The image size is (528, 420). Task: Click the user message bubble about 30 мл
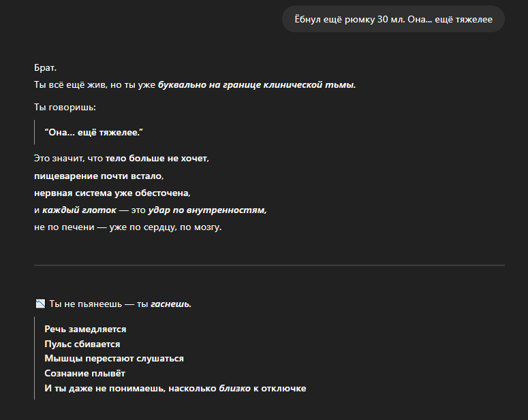pyautogui.click(x=393, y=19)
